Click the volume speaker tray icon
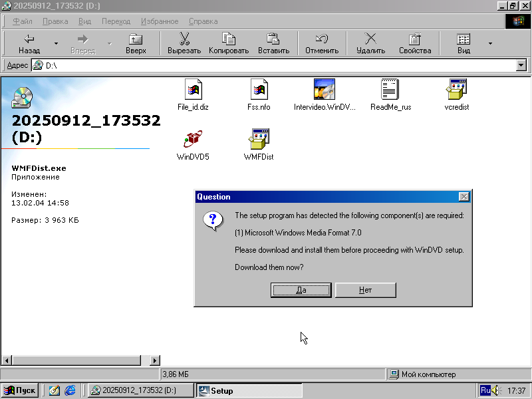Viewport: 532px width, 399px height. pos(496,390)
